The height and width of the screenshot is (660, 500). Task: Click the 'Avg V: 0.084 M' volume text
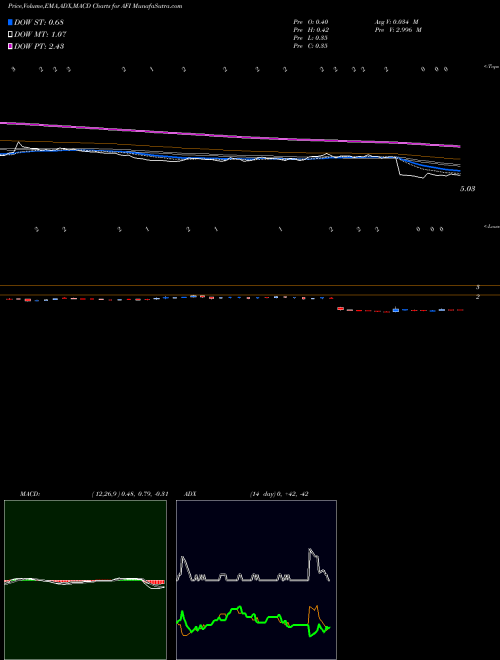point(396,21)
